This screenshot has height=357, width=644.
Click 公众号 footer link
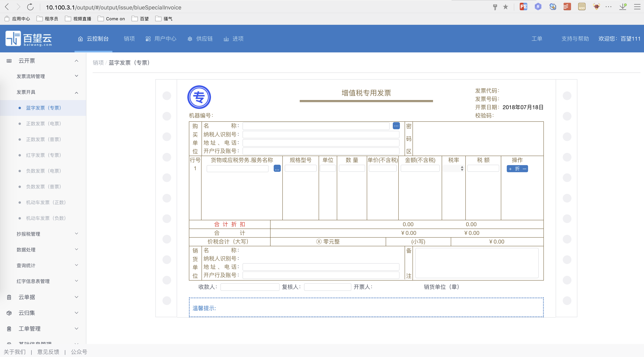click(79, 352)
